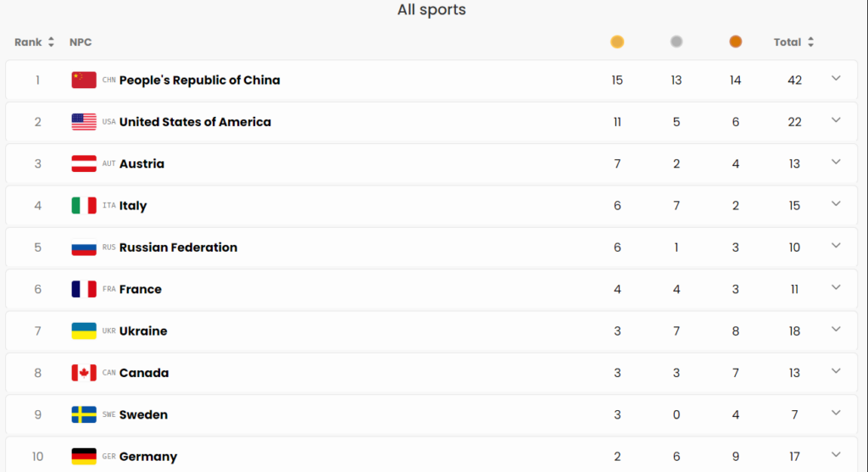Expand the Austria row chevron
This screenshot has width=868, height=472.
click(836, 162)
